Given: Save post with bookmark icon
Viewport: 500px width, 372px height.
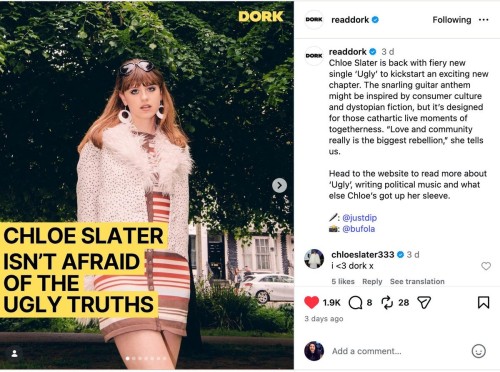Looking at the screenshot, I should [x=483, y=302].
